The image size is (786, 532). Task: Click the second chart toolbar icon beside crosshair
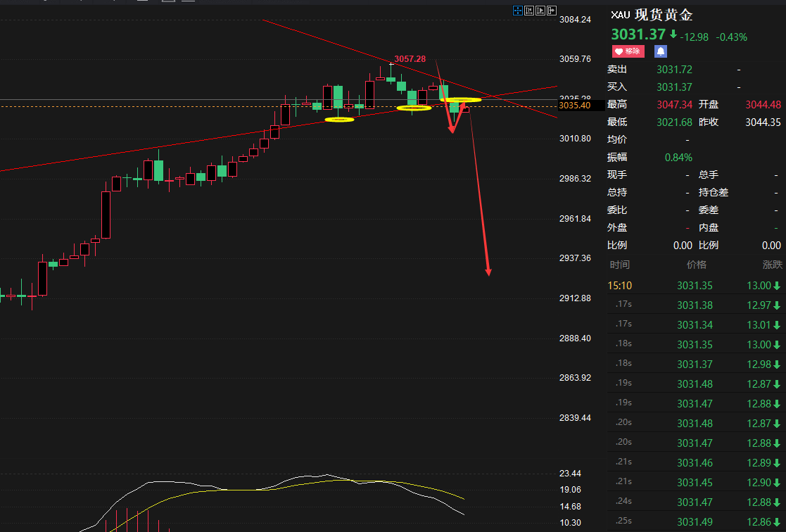[x=529, y=10]
